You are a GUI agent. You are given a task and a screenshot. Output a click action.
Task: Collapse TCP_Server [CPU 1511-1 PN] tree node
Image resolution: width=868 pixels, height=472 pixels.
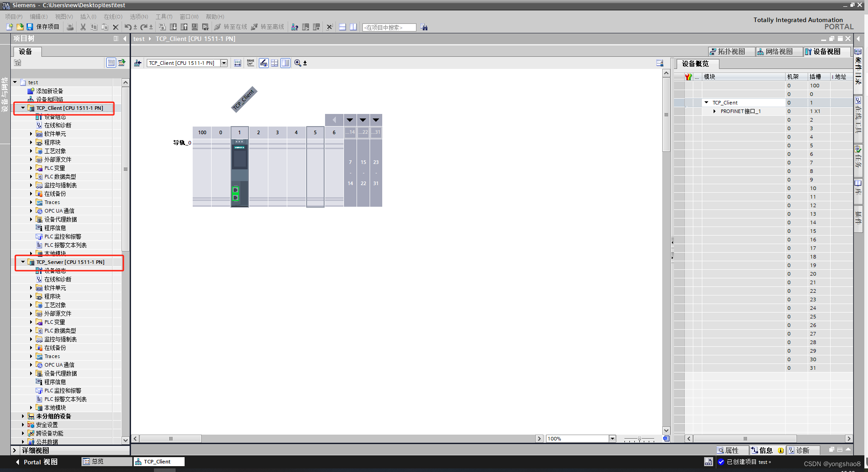pos(23,262)
